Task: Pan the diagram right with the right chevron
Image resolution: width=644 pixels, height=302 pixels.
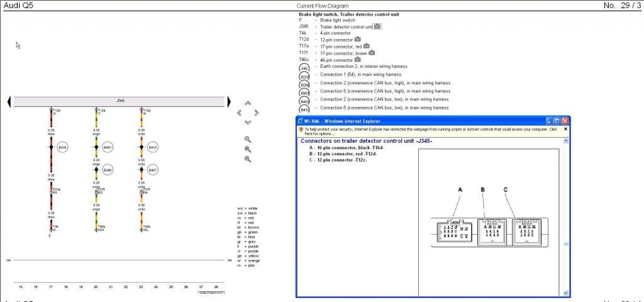Action: tap(257, 113)
